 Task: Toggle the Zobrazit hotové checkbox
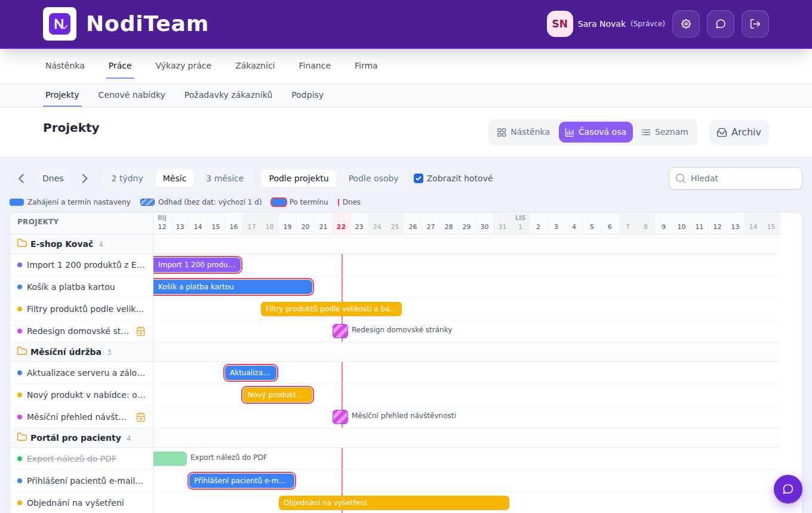coord(419,178)
